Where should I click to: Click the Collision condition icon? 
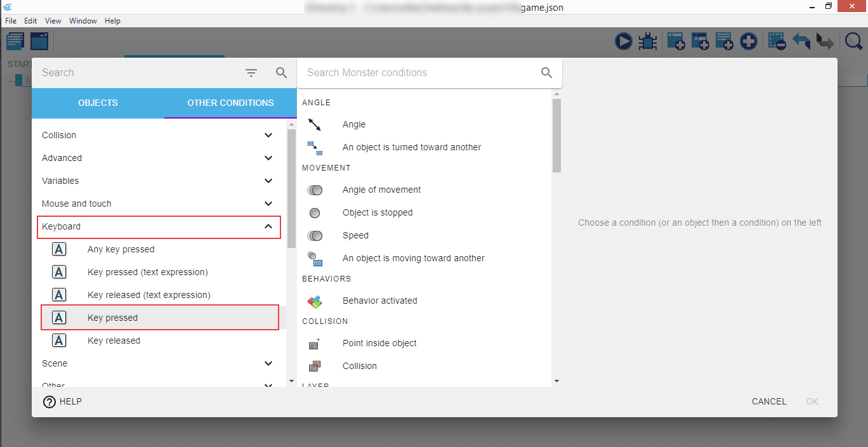(315, 366)
